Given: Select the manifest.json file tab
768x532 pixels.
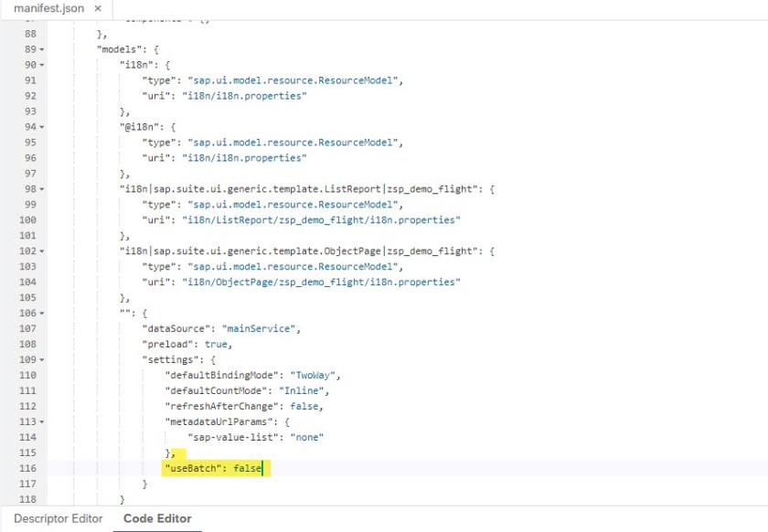Looking at the screenshot, I should 49,8.
